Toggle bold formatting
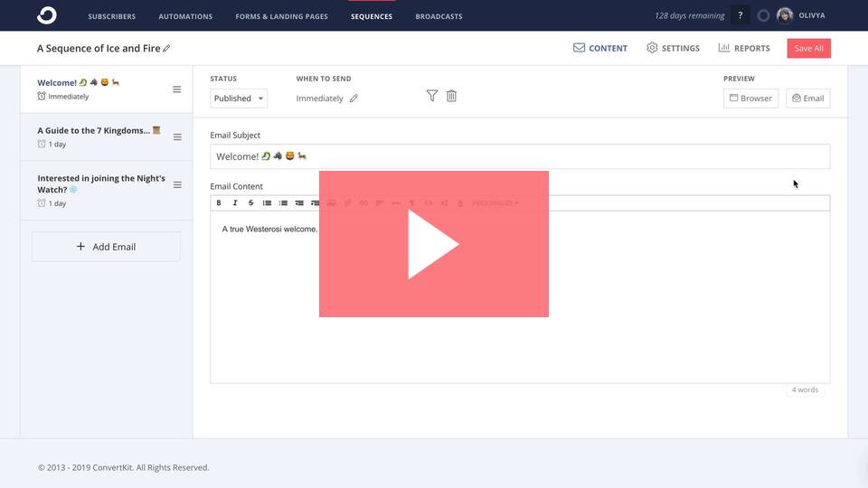The image size is (868, 488). [x=219, y=203]
